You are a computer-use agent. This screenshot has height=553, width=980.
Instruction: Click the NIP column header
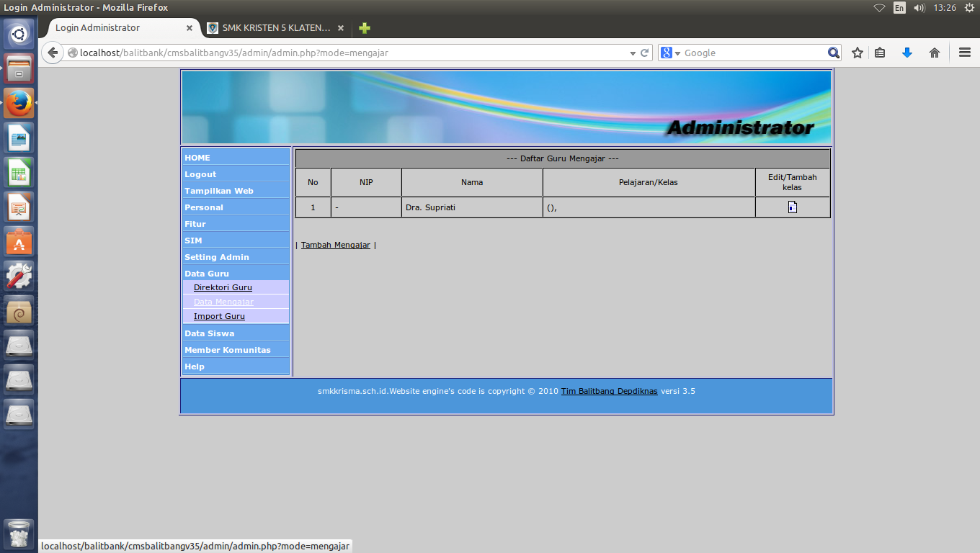click(366, 182)
